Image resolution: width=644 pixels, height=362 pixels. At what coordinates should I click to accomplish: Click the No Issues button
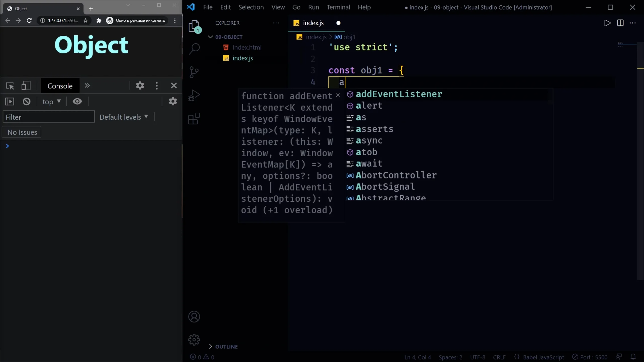click(22, 132)
